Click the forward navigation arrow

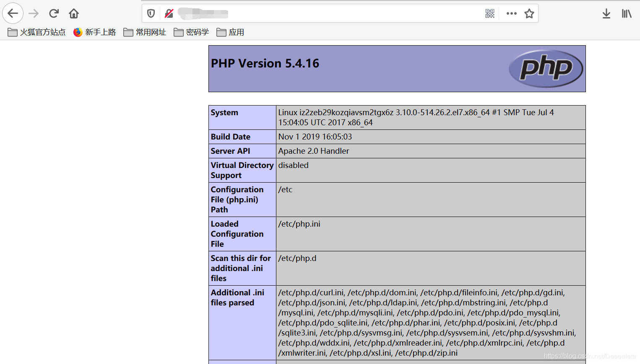click(x=34, y=13)
